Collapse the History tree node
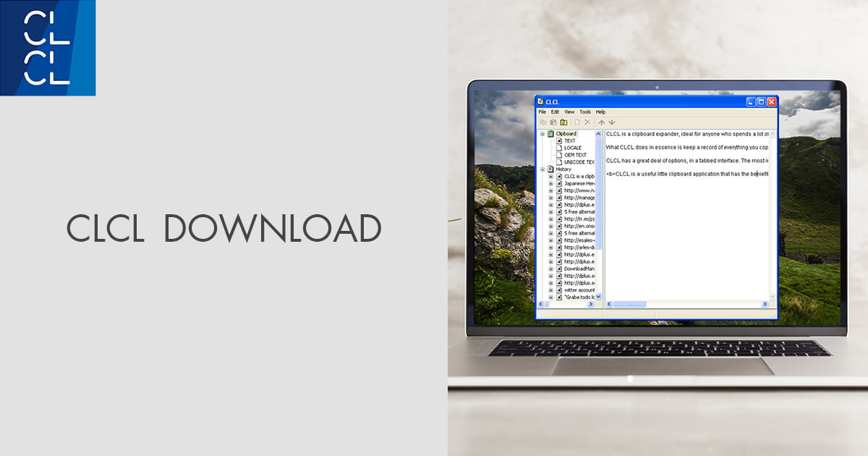The image size is (868, 456). pyautogui.click(x=542, y=169)
